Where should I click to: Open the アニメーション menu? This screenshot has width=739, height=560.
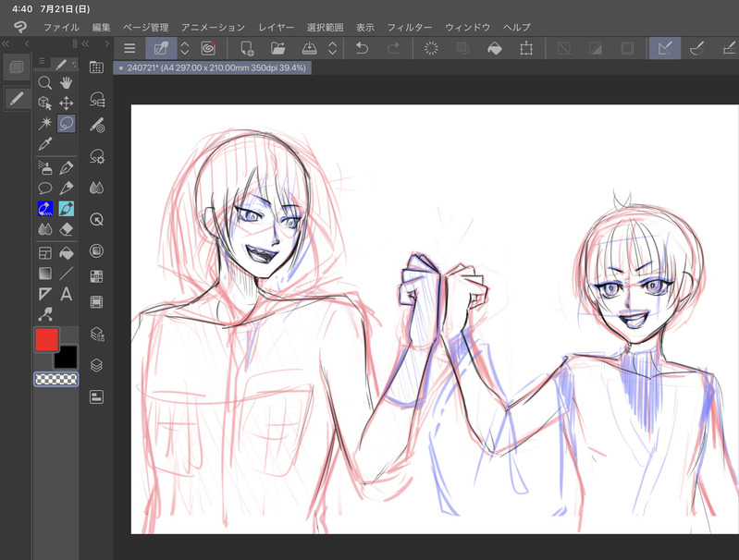tap(213, 28)
